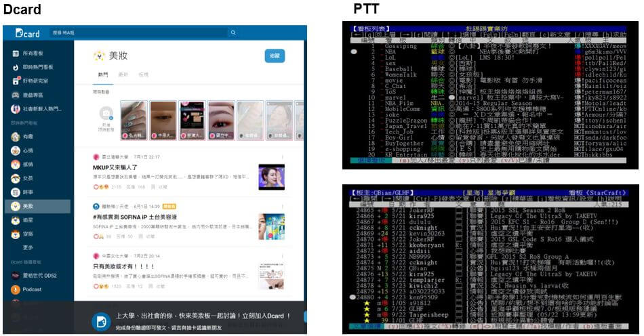Open the black product palette story thumbnail
644x336 pixels.
192,120
